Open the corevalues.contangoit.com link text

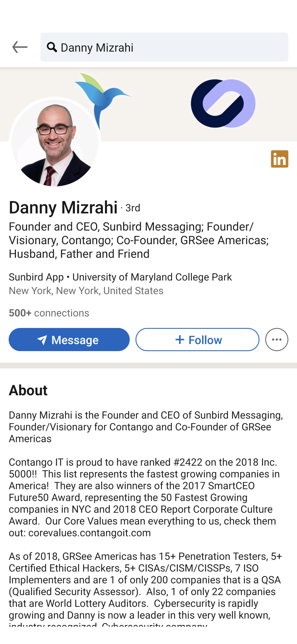[x=89, y=533]
